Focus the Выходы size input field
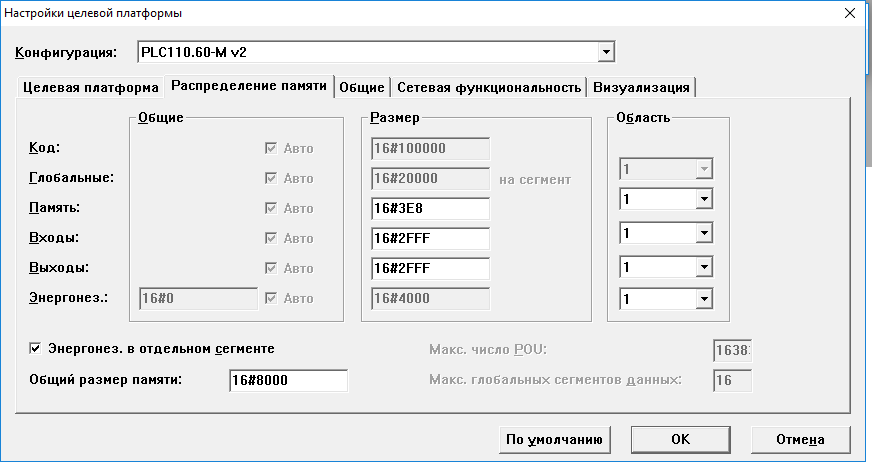 click(x=430, y=268)
